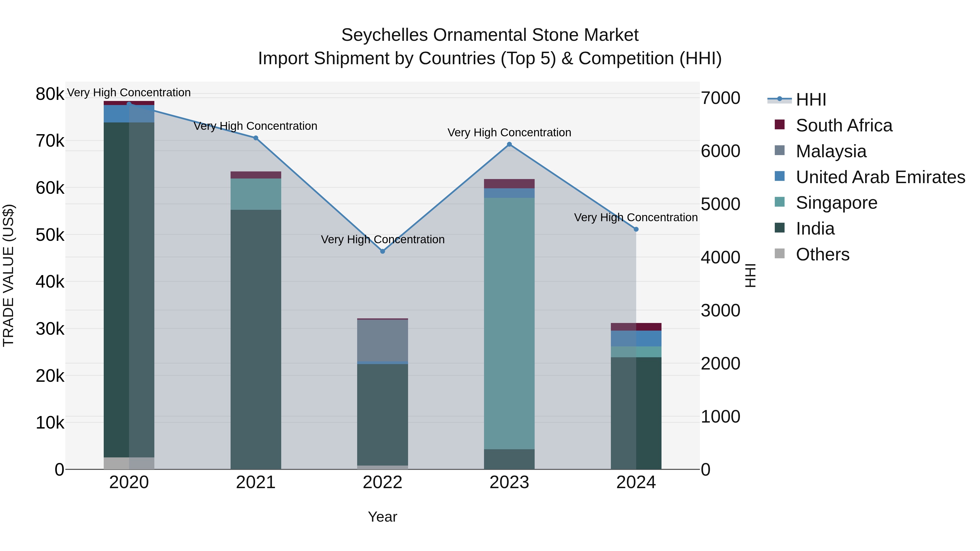Click the Malaysia slate legend swatch

pos(780,150)
